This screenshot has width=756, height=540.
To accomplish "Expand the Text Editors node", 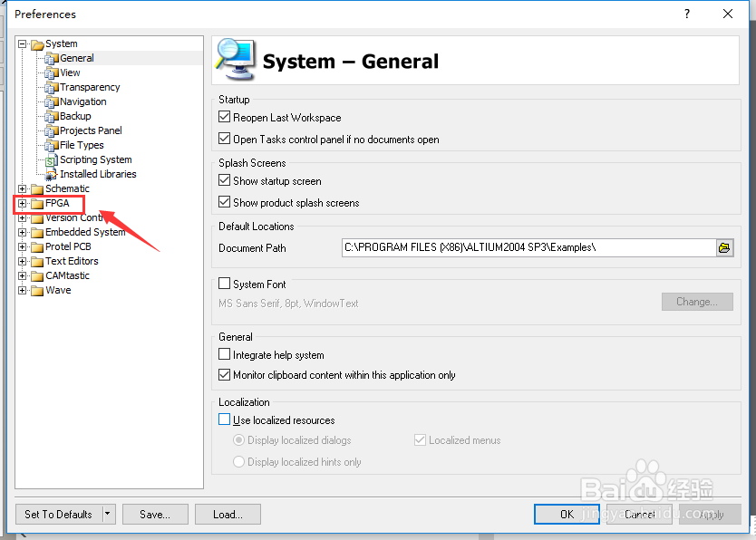I will (x=22, y=261).
